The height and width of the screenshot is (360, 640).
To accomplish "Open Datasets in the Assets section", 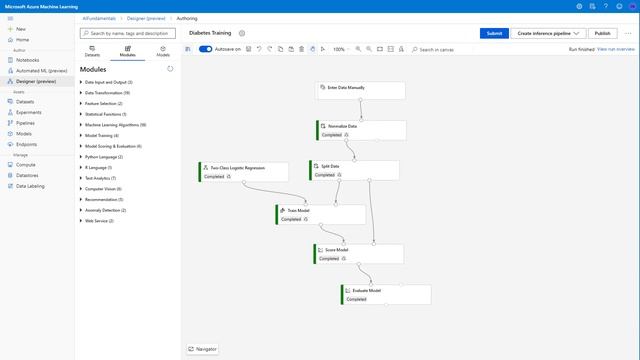I will coord(21,102).
